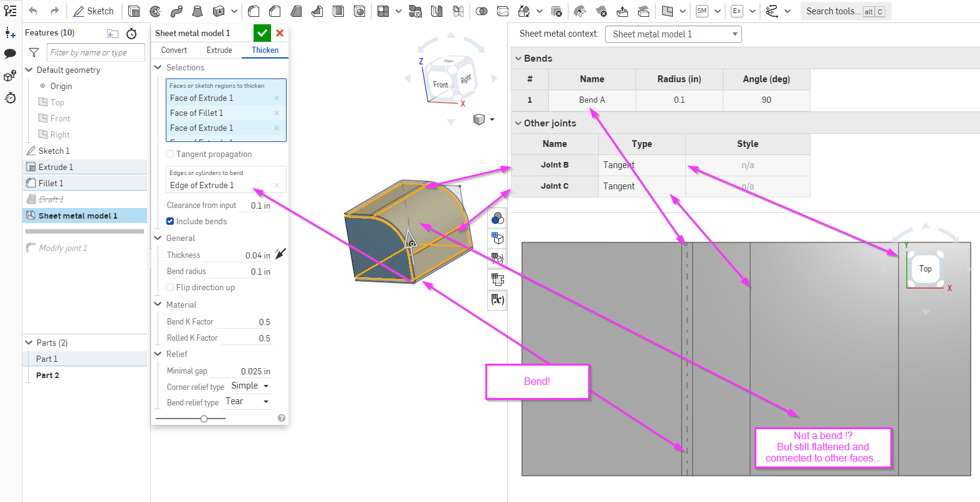Collapse the Parts (2) list
The width and height of the screenshot is (980, 502).
point(29,343)
